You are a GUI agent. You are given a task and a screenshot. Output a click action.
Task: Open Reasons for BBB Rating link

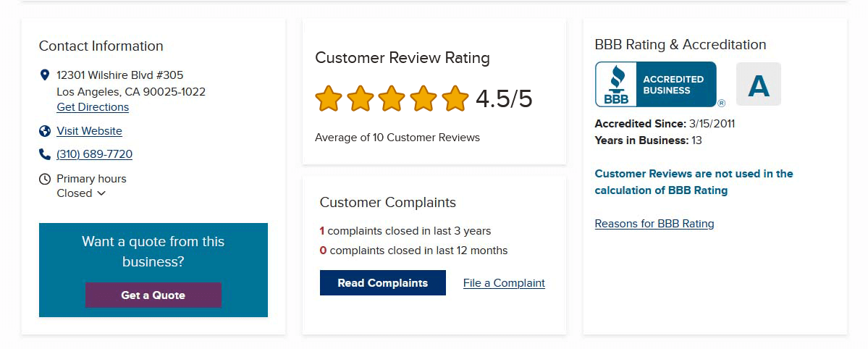coord(654,224)
